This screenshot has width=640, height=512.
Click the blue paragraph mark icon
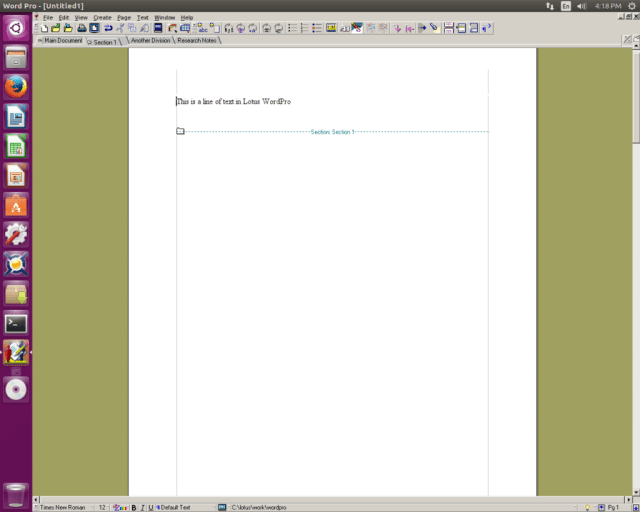(487, 28)
